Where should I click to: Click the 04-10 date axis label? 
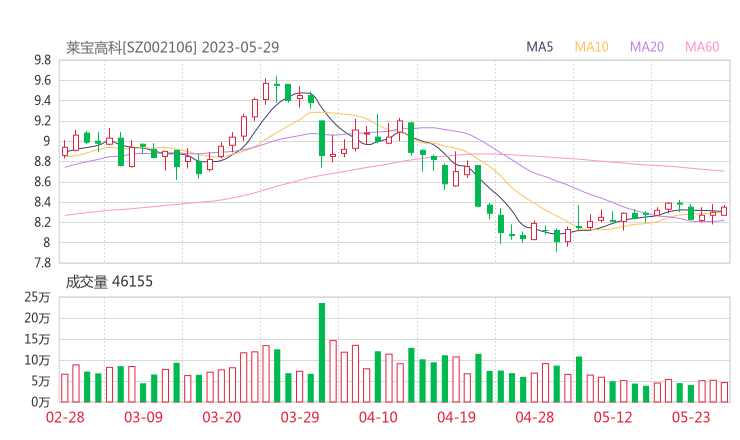pyautogui.click(x=378, y=417)
